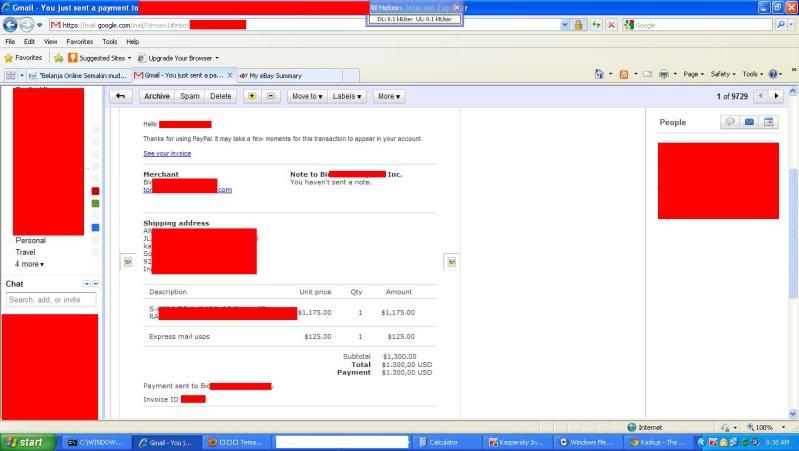The height and width of the screenshot is (451, 799).
Task: Open the More actions dropdown
Action: coord(389,96)
